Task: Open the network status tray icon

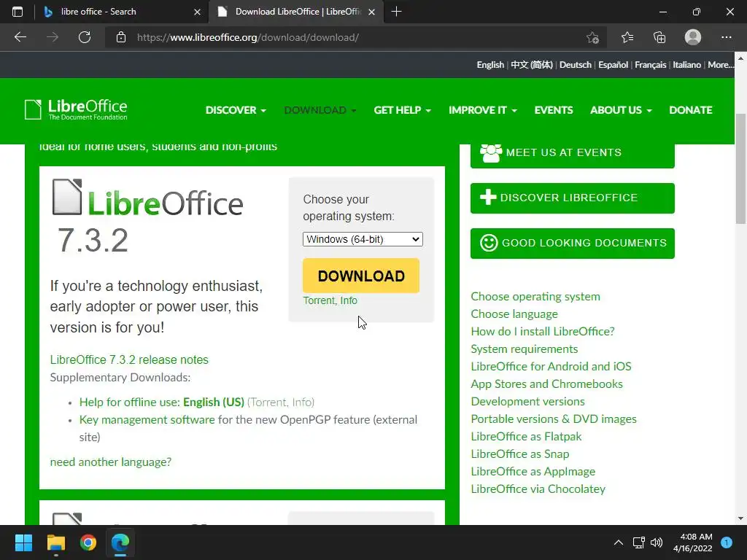Action: [638, 542]
